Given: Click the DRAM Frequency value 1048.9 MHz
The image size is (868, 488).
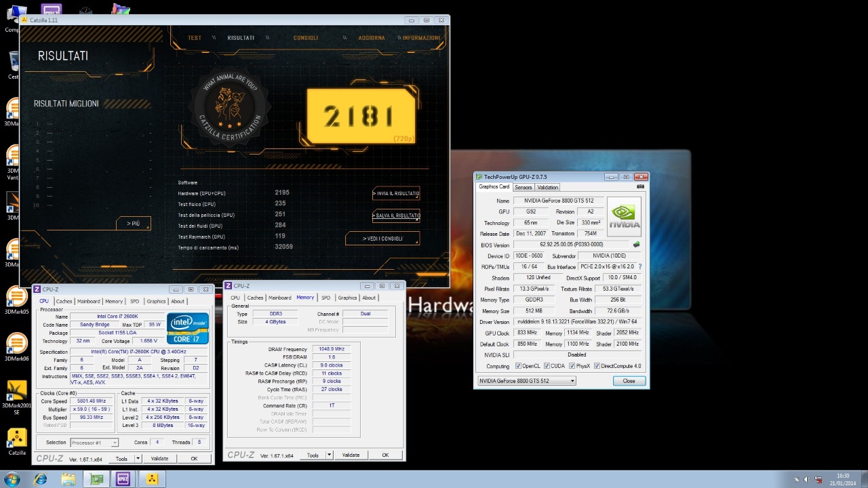Looking at the screenshot, I should click(332, 349).
